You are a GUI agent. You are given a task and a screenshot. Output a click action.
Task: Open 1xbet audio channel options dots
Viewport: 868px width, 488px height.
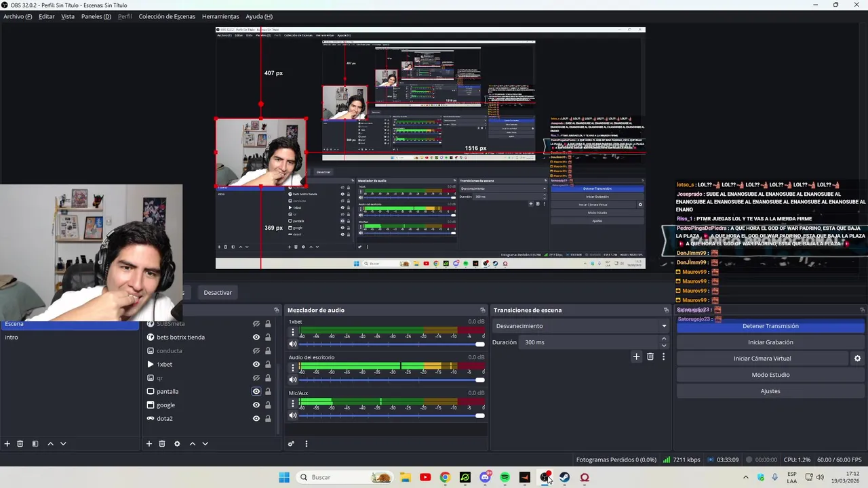click(x=293, y=332)
